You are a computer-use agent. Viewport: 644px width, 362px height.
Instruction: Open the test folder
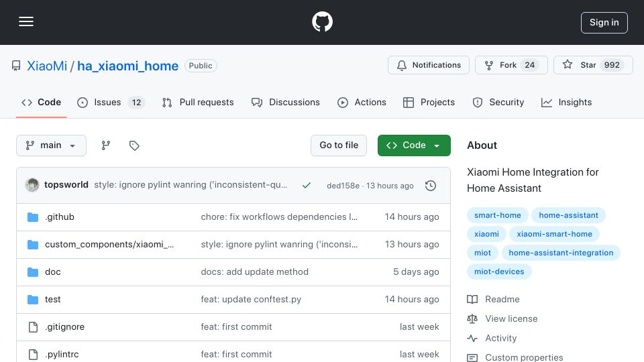pyautogui.click(x=52, y=299)
